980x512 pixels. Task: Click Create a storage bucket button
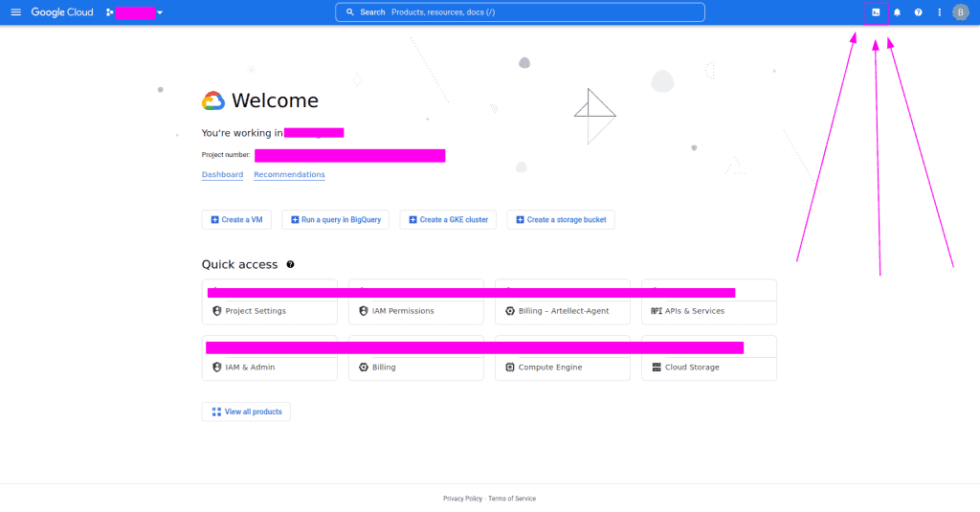pyautogui.click(x=561, y=219)
